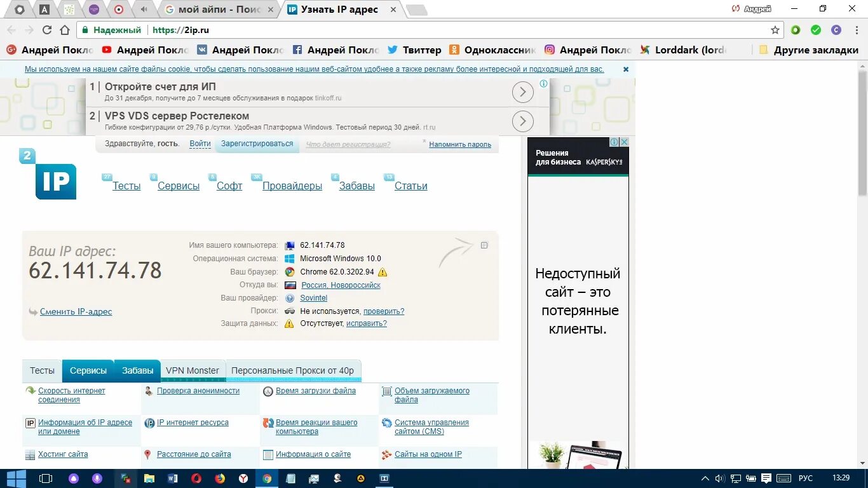
Task: Click the 2IP site logo
Action: pos(48,174)
